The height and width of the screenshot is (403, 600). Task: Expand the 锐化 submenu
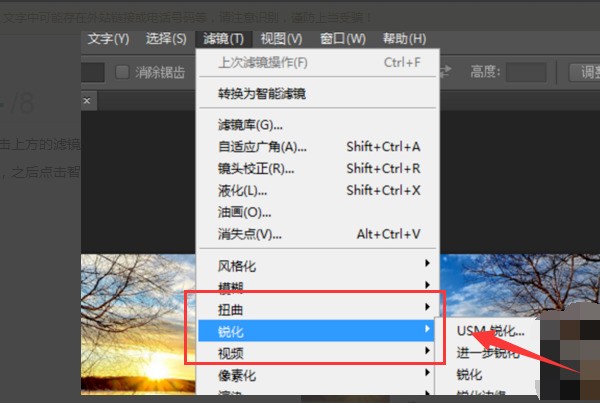(316, 331)
